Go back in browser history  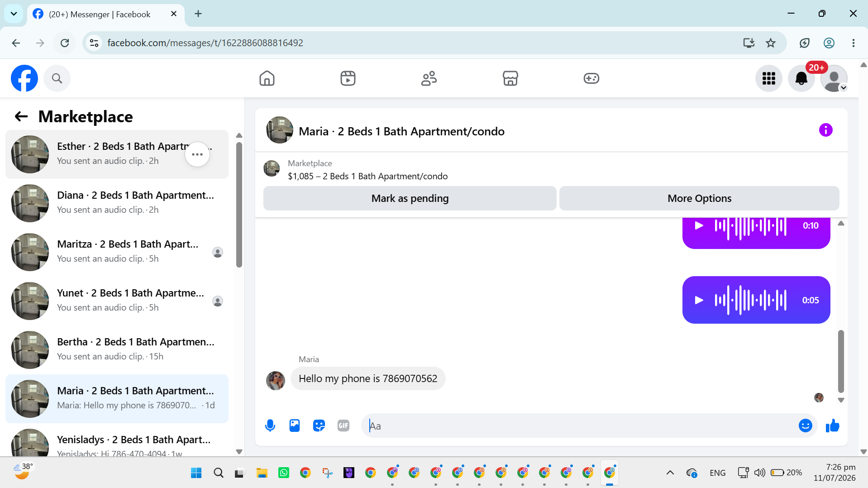[x=16, y=43]
